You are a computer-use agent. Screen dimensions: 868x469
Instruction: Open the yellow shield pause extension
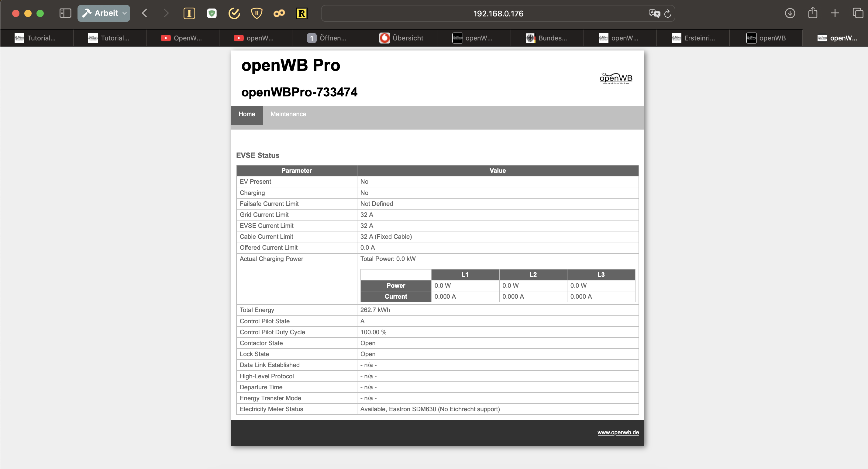click(x=257, y=13)
